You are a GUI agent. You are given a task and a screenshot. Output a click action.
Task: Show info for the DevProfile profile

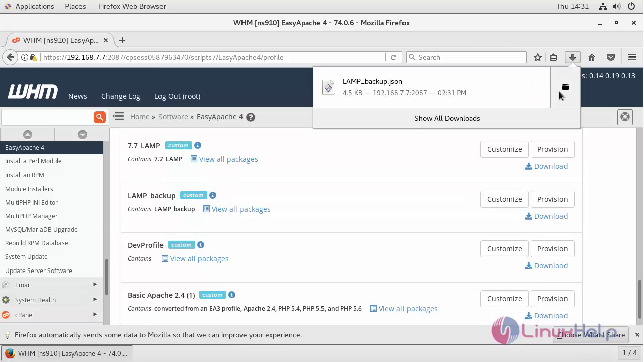point(201,245)
